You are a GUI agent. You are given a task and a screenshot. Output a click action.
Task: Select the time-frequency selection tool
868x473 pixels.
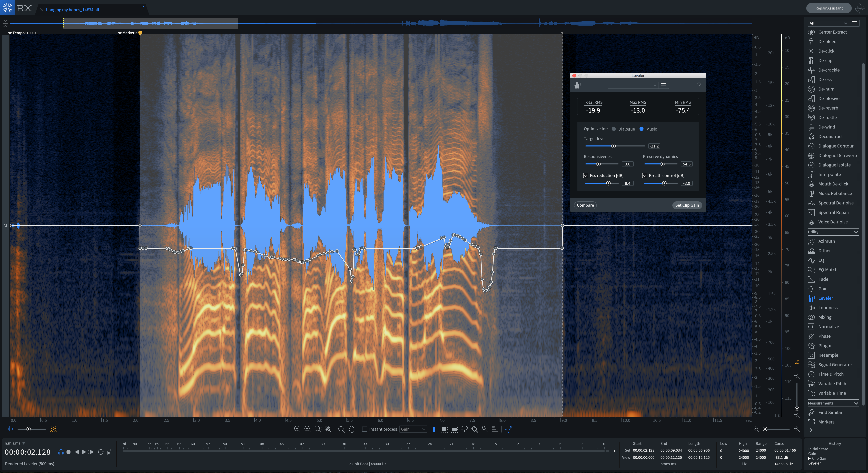pos(444,429)
